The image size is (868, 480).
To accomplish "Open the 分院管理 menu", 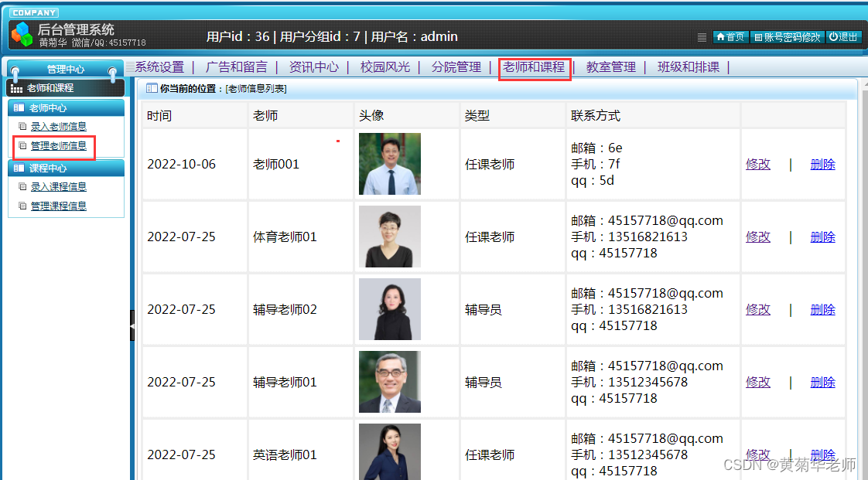I will click(456, 67).
